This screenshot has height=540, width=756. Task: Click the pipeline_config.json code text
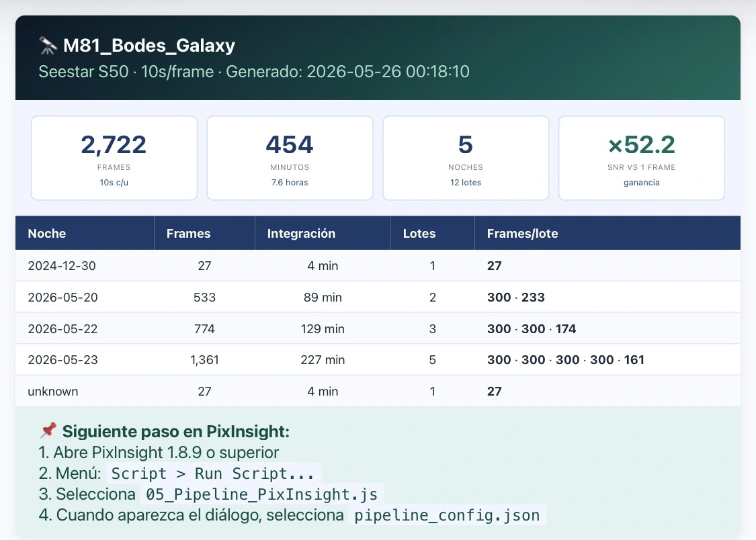pos(447,515)
